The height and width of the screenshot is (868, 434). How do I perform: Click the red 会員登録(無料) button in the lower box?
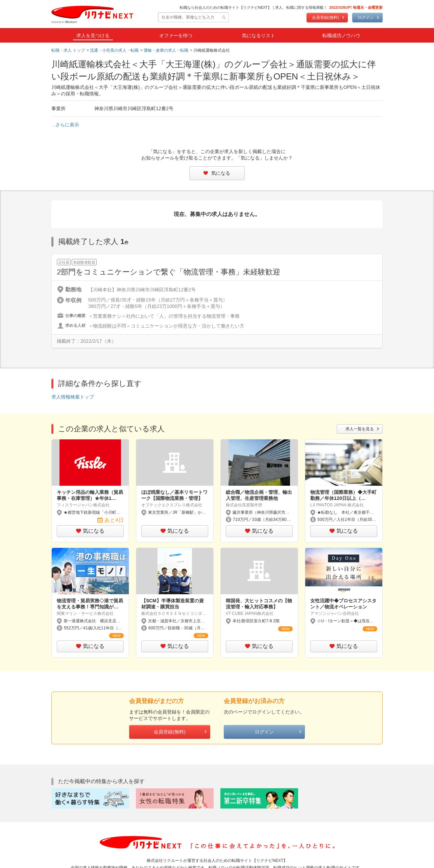[x=170, y=732]
